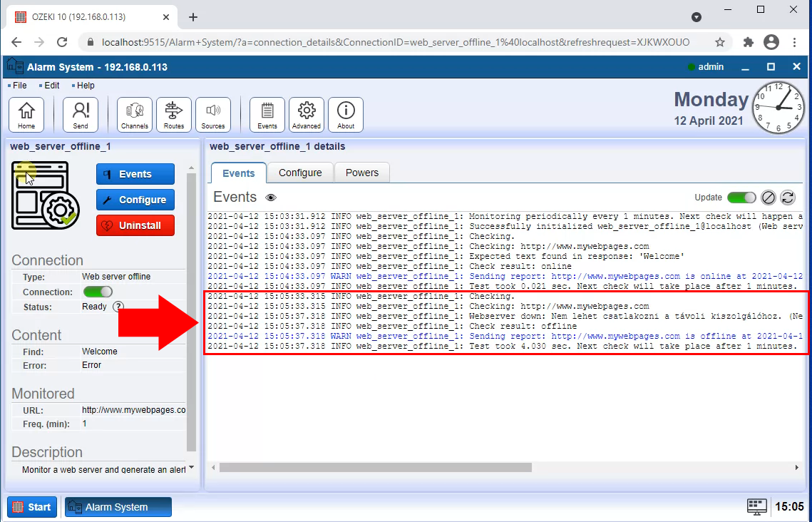This screenshot has width=812, height=522.
Task: Open the Chrome profile avatar icon
Action: [771, 43]
